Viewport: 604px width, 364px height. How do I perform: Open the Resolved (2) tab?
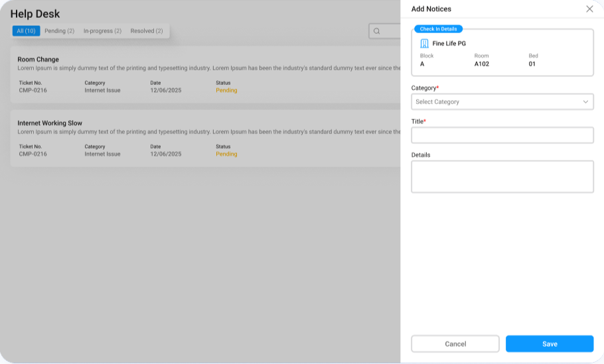click(147, 31)
